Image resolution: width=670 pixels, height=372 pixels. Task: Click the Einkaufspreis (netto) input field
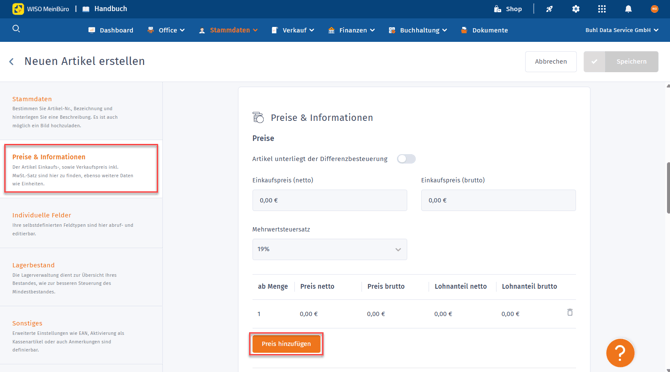(x=329, y=200)
